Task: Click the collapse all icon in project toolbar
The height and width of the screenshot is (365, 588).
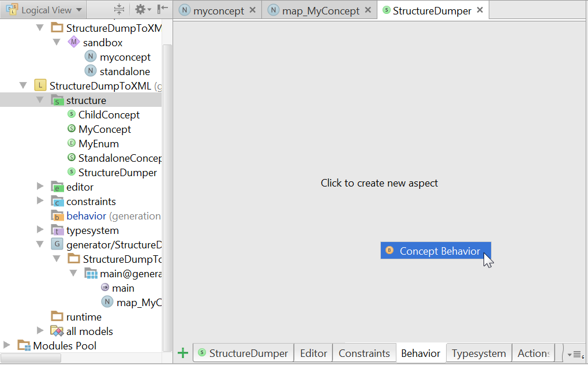Action: [119, 10]
